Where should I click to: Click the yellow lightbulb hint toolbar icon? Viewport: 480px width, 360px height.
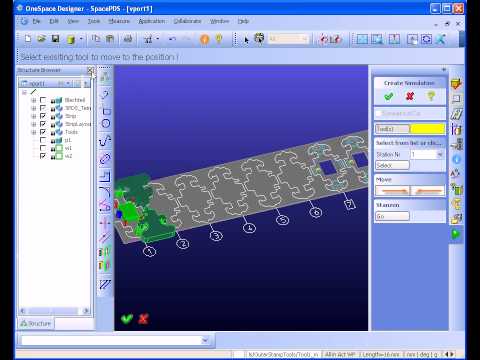(x=219, y=39)
